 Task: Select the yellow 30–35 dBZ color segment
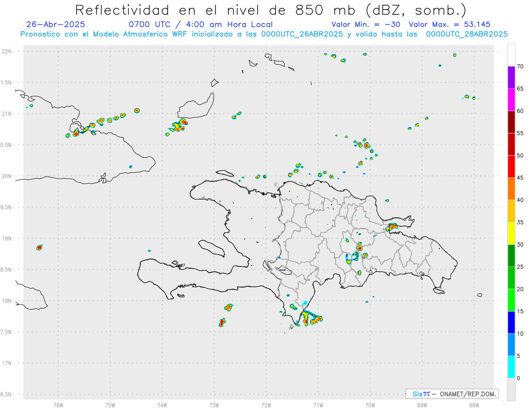(x=511, y=233)
